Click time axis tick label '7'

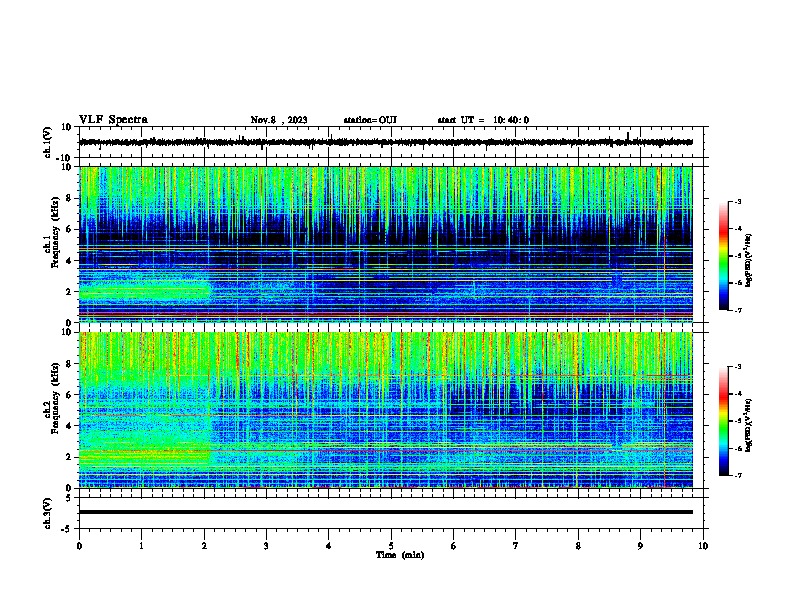516,546
